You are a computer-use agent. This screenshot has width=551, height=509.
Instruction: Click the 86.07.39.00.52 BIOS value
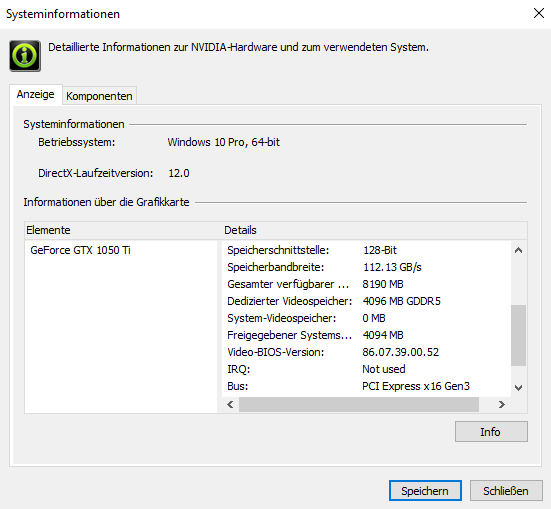click(x=401, y=352)
